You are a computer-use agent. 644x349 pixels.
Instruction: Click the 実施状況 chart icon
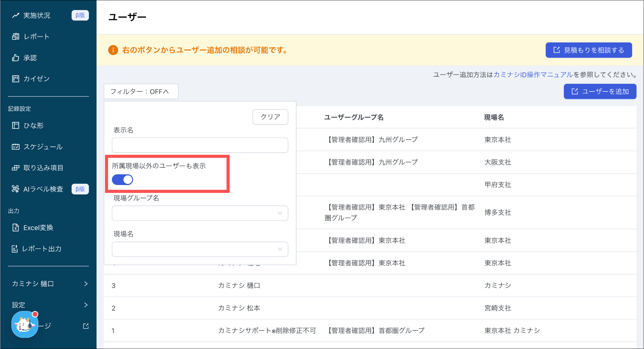tap(15, 15)
